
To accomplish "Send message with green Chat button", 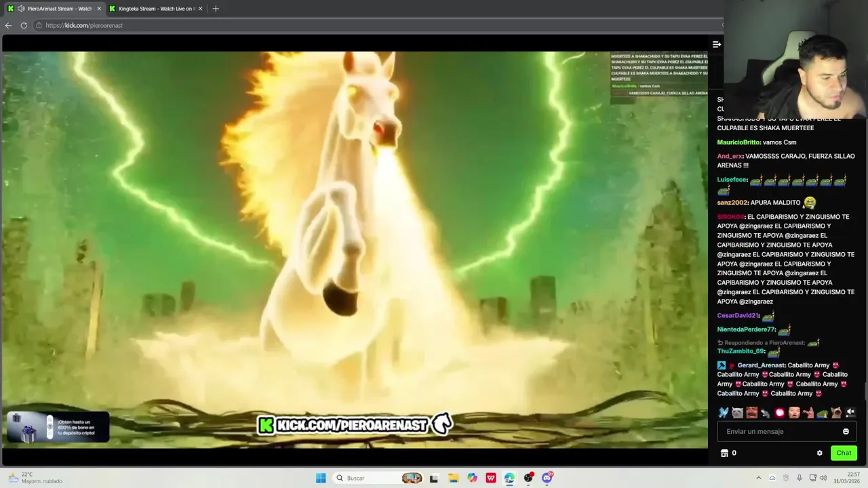I will tap(844, 453).
